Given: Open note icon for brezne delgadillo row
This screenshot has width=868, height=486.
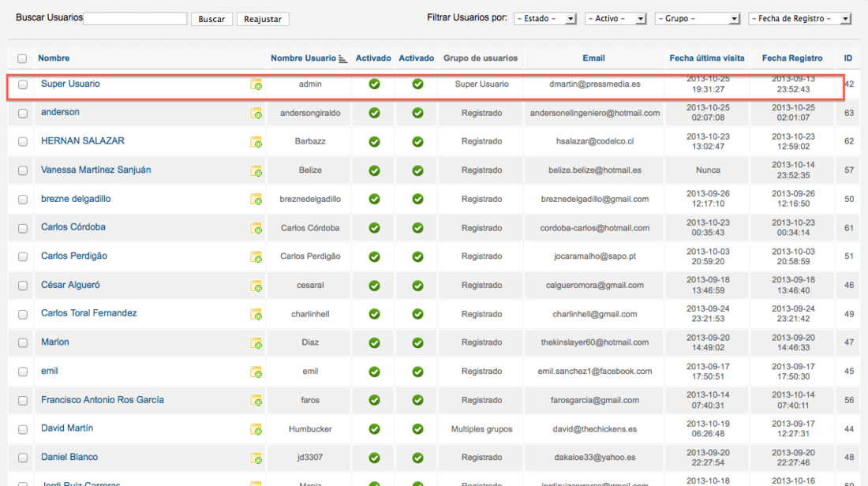Looking at the screenshot, I should pyautogui.click(x=256, y=200).
